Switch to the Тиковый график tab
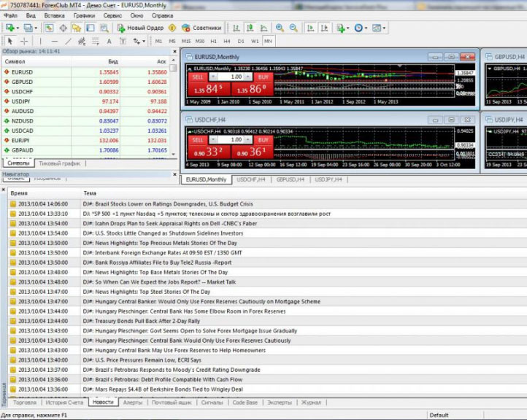 tap(60, 163)
